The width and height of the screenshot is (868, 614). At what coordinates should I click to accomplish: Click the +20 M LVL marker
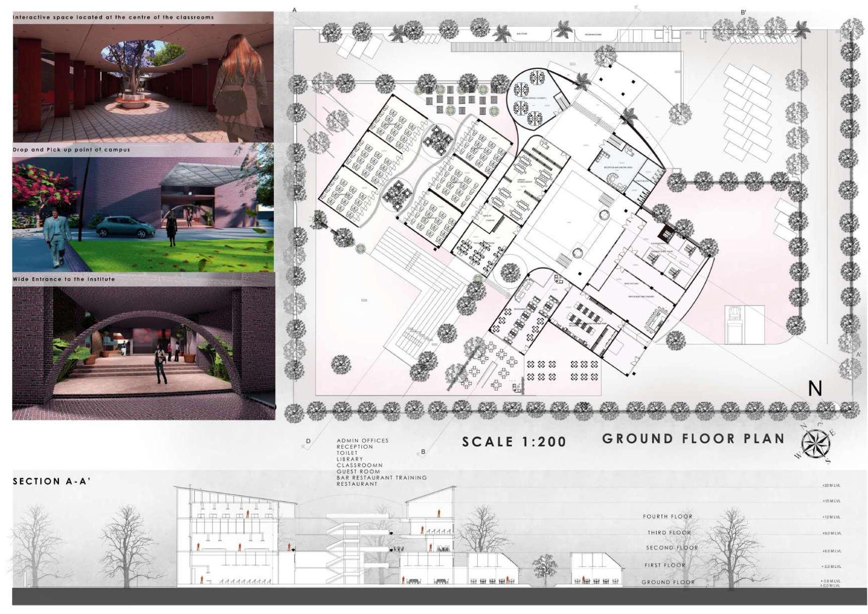[832, 486]
